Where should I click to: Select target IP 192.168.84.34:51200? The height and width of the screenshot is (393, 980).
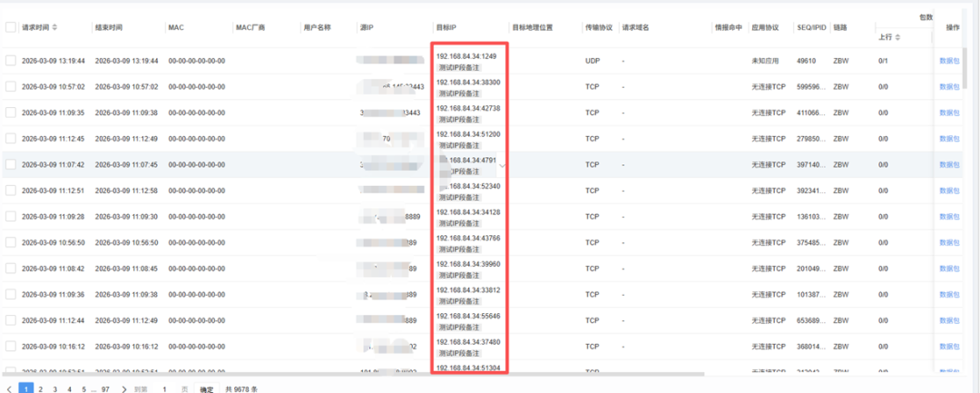coord(468,133)
